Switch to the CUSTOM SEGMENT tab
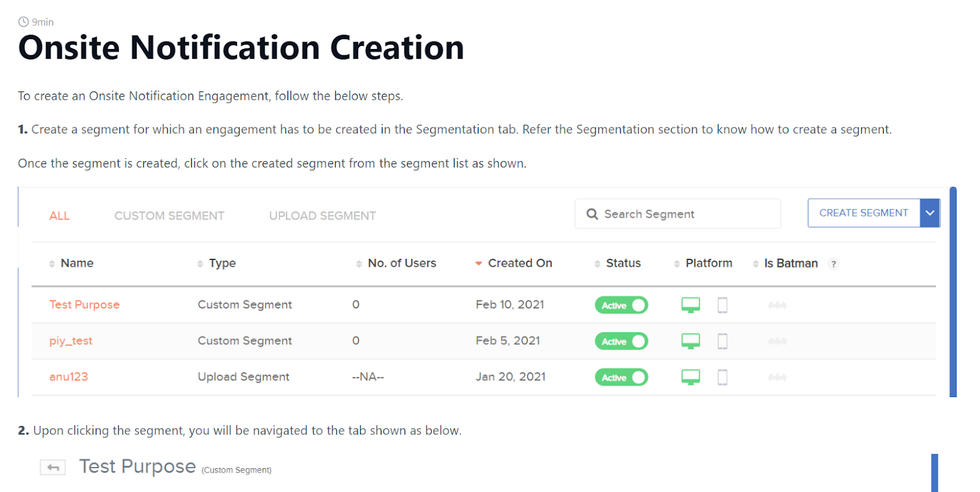 169,215
